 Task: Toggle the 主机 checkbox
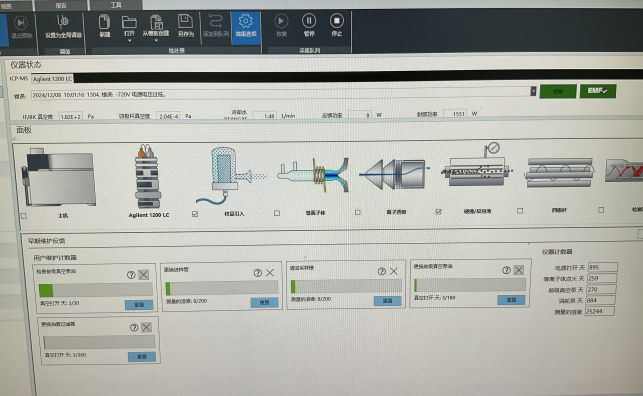23,216
